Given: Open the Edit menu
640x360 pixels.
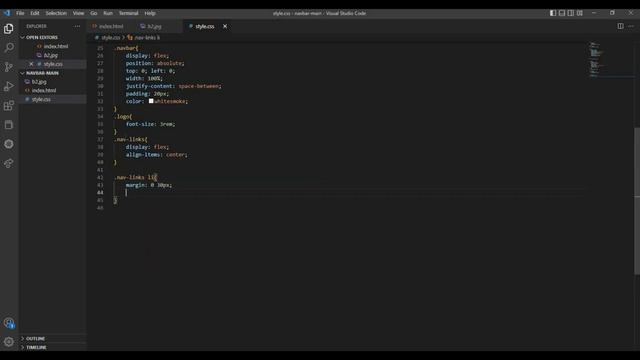Looking at the screenshot, I should coord(35,13).
